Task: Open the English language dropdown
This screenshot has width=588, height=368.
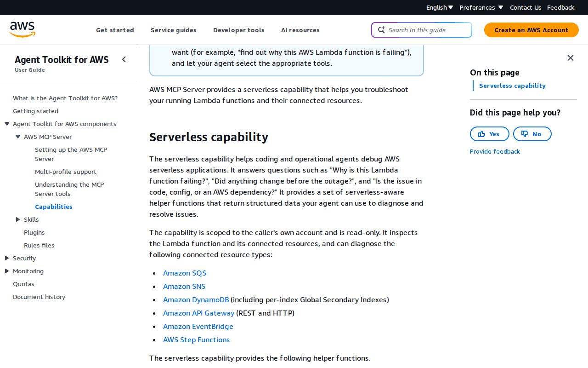Action: (x=440, y=7)
